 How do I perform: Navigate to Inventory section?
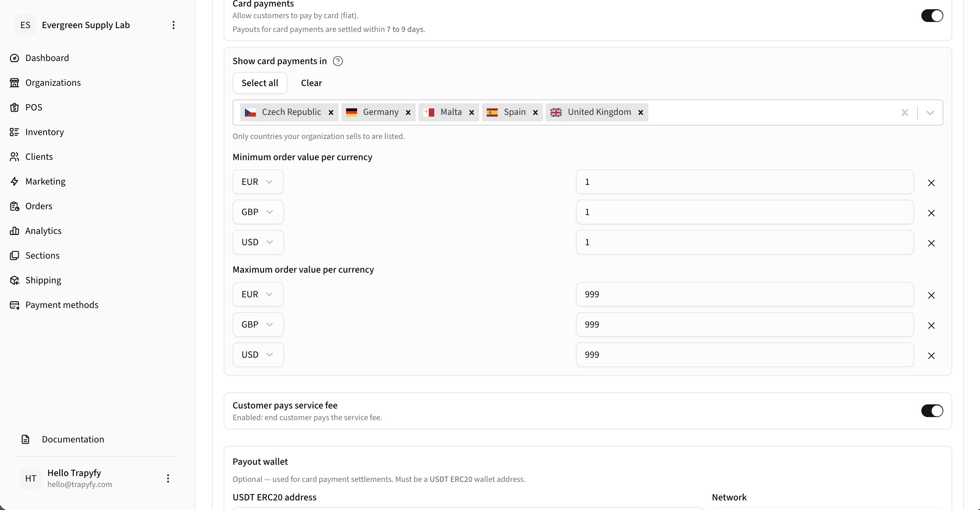[45, 132]
